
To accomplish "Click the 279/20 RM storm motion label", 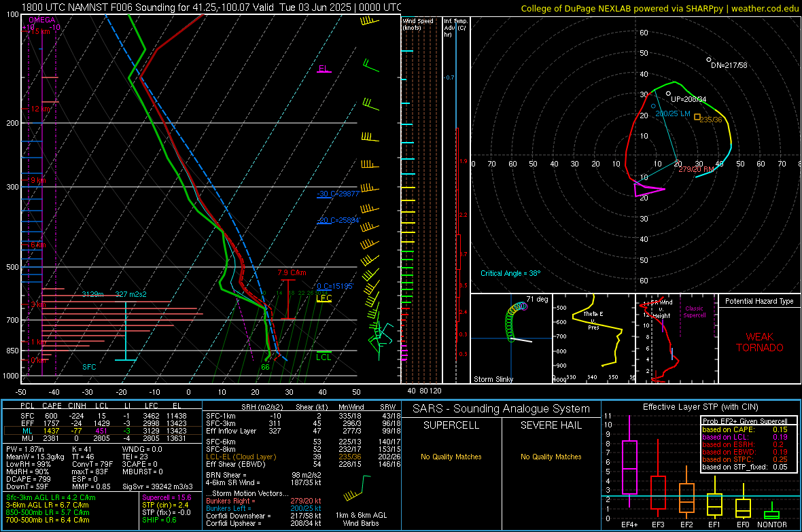I will click(x=696, y=169).
